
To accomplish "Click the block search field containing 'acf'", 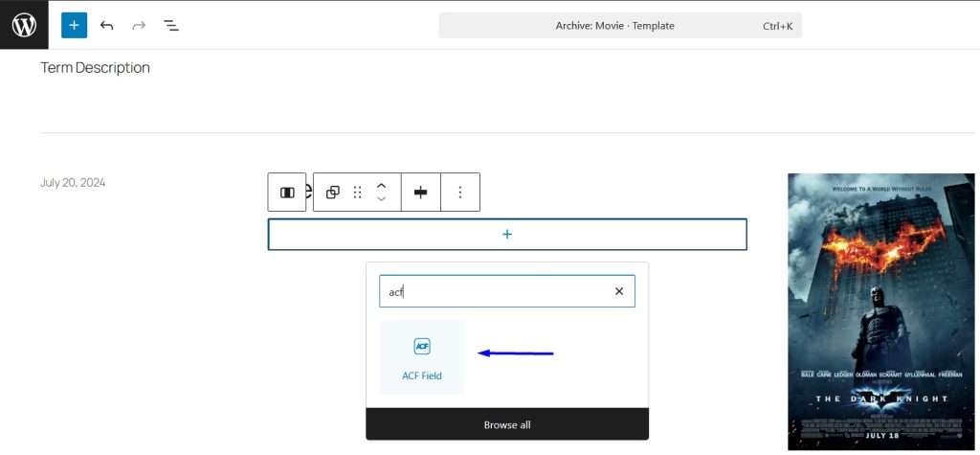I will [x=493, y=291].
